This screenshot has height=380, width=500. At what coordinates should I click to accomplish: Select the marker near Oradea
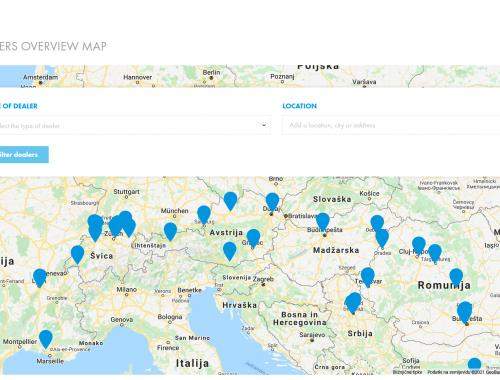pyautogui.click(x=382, y=238)
